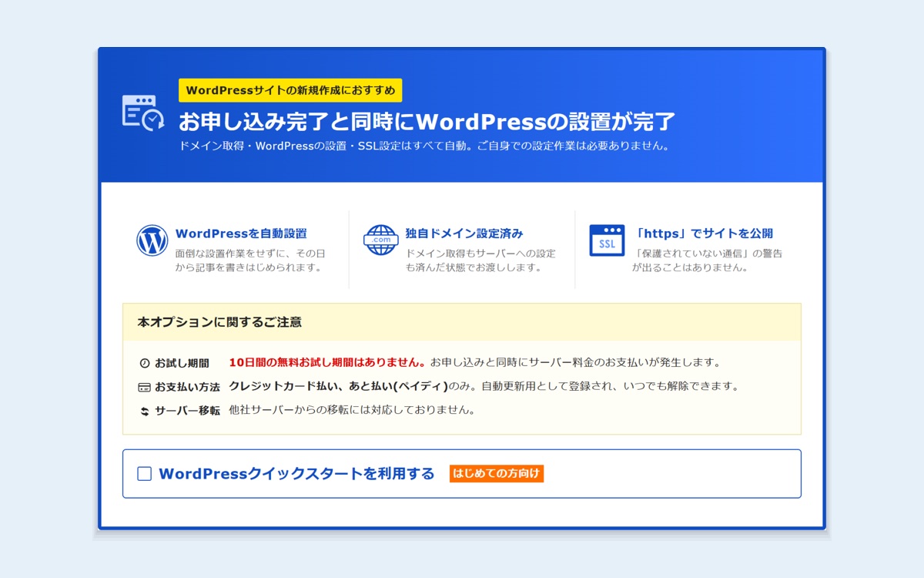
Task: Click the 他社サーバーからの移転には対応しておりません text
Action: pyautogui.click(x=352, y=410)
